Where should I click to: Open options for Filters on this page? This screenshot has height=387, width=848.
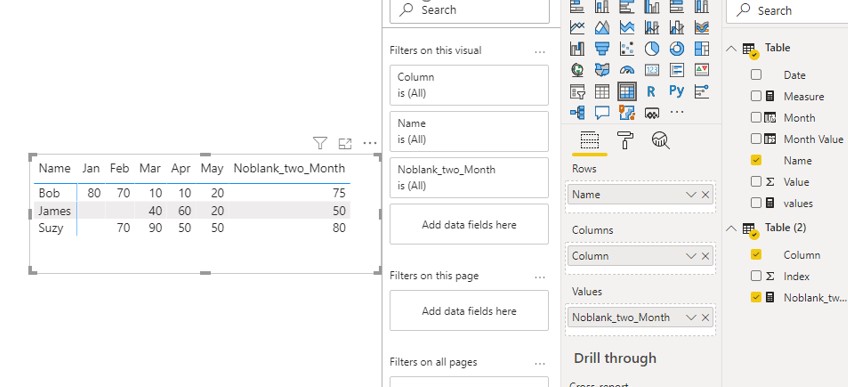(x=539, y=277)
